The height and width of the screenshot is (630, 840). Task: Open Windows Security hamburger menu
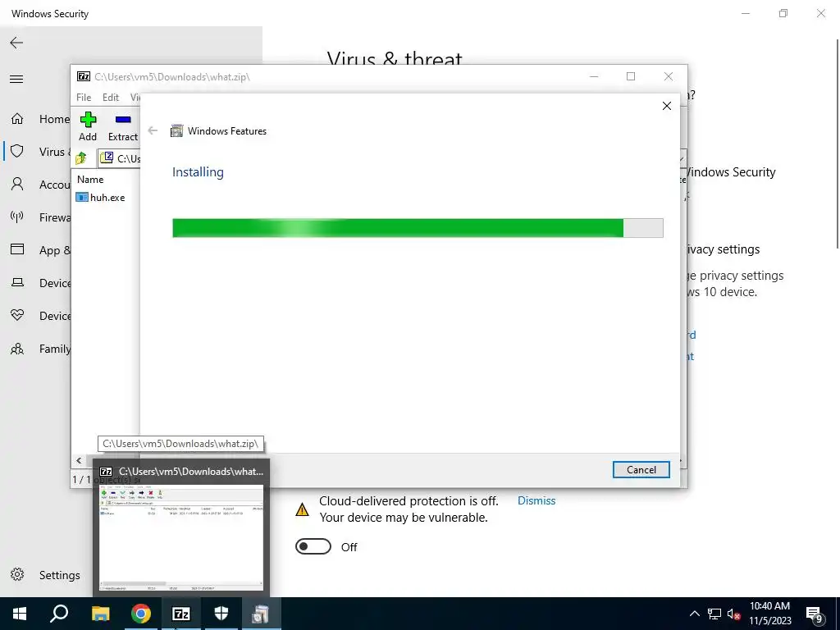16,80
